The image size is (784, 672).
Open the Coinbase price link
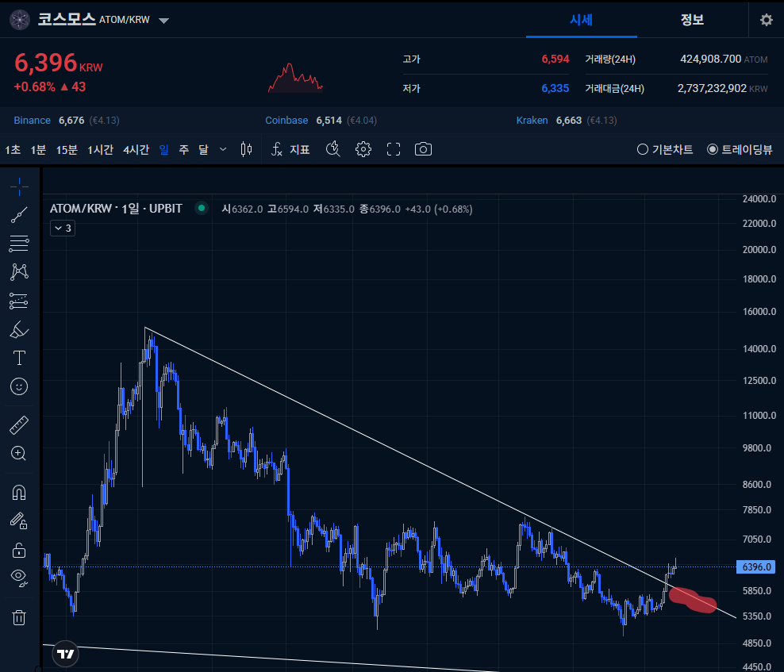(286, 121)
